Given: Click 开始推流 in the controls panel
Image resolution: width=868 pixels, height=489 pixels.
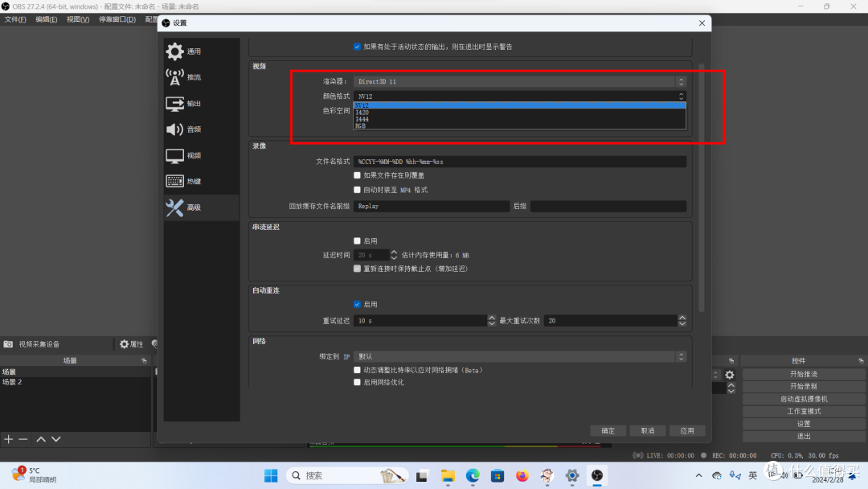Looking at the screenshot, I should tap(804, 374).
